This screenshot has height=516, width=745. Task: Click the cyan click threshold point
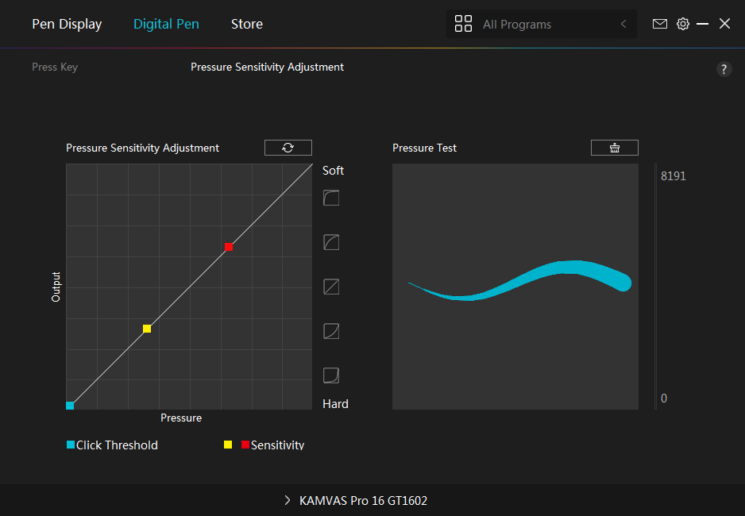point(70,405)
